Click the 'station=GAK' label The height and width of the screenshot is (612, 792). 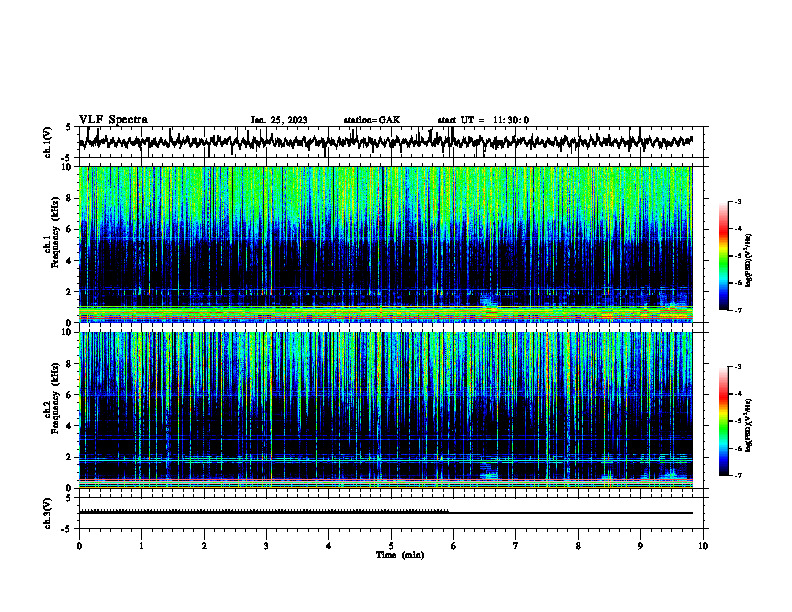372,120
